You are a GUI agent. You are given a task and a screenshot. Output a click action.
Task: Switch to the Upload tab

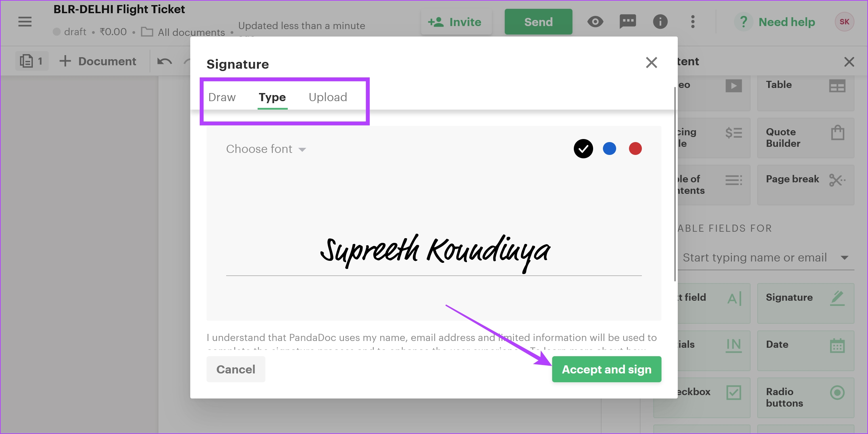[328, 97]
